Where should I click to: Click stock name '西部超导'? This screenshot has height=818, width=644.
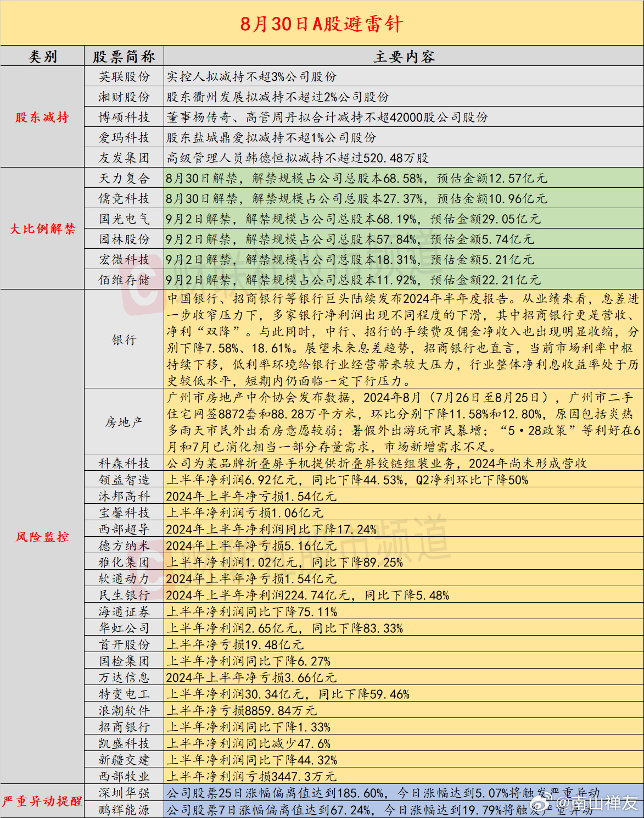coord(124,529)
